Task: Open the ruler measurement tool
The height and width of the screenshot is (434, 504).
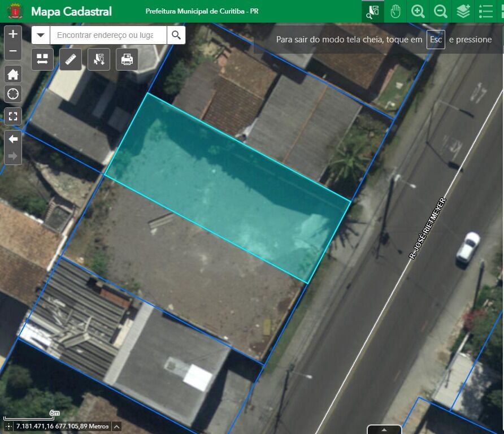Action: click(x=71, y=59)
